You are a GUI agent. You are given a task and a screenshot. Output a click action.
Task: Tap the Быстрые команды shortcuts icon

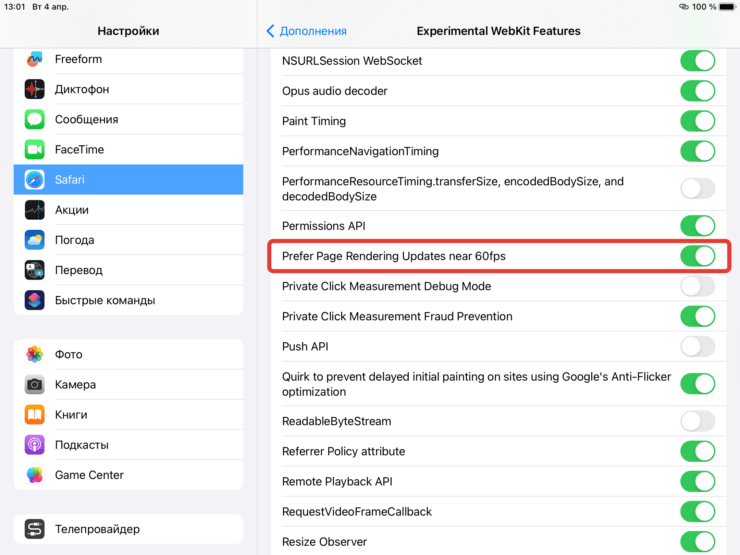35,300
